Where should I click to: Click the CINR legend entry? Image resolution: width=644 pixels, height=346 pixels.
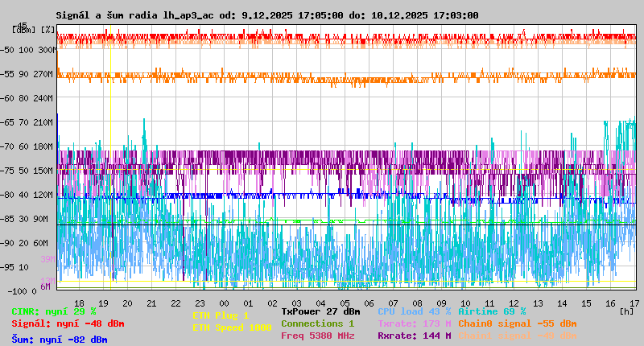tap(54, 311)
